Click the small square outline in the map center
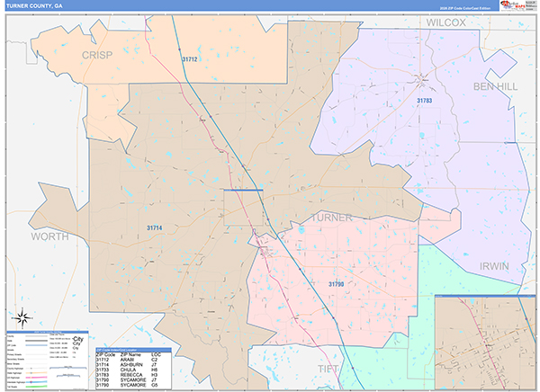The height and width of the screenshot is (392, 540). [x=243, y=208]
